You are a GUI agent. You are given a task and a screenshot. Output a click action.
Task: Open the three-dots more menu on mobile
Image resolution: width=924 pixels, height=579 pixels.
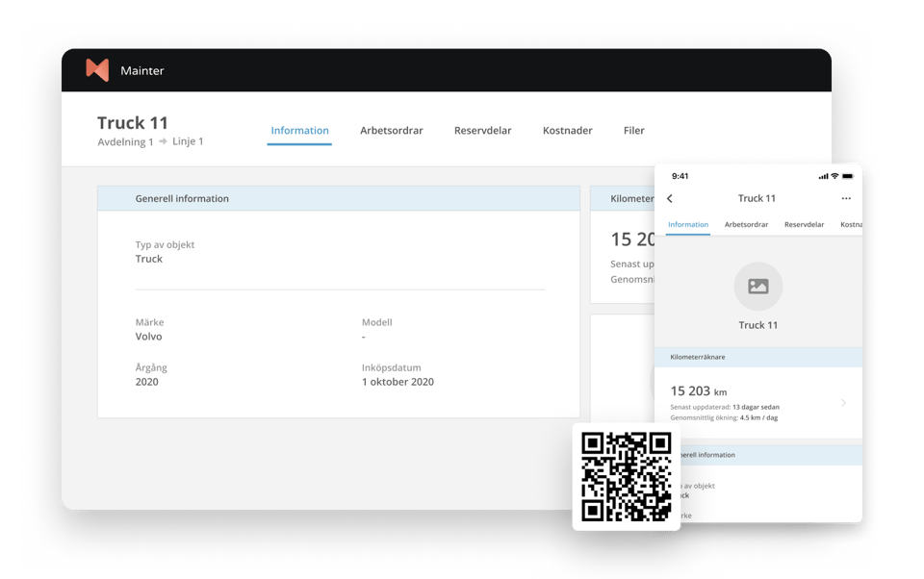[x=846, y=199]
